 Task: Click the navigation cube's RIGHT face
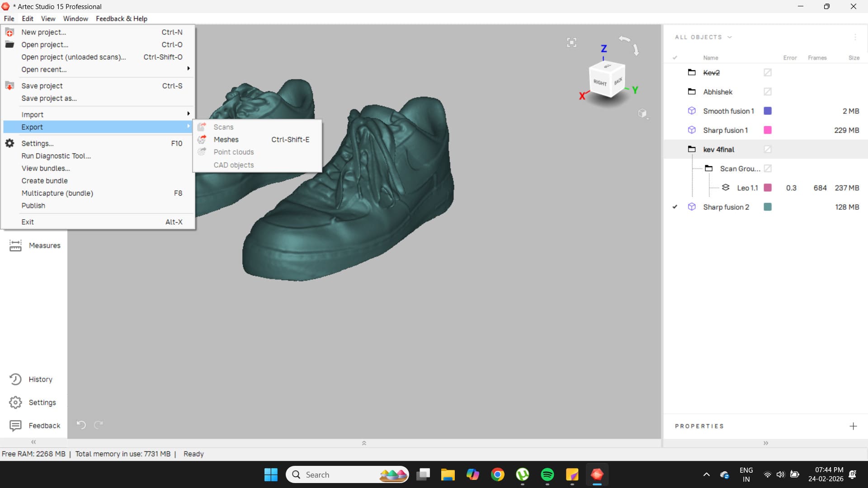(x=600, y=82)
